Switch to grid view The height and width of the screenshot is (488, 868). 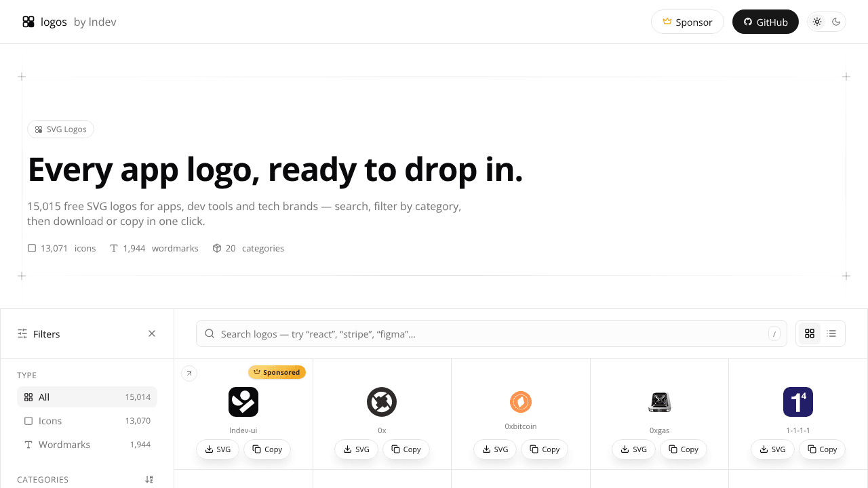pos(810,333)
